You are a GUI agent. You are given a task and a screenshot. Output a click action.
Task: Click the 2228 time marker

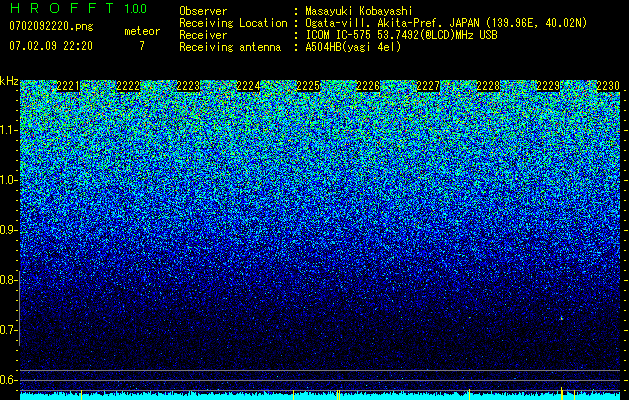click(488, 86)
